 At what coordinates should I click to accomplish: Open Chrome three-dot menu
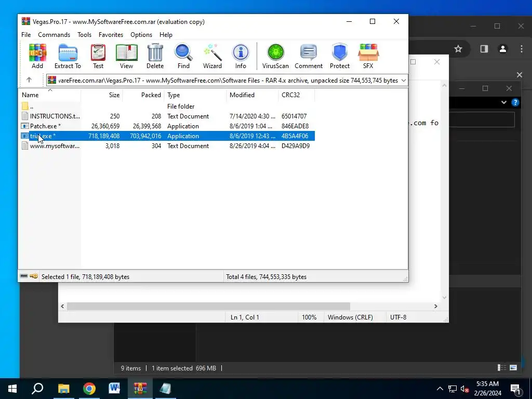coord(522,49)
